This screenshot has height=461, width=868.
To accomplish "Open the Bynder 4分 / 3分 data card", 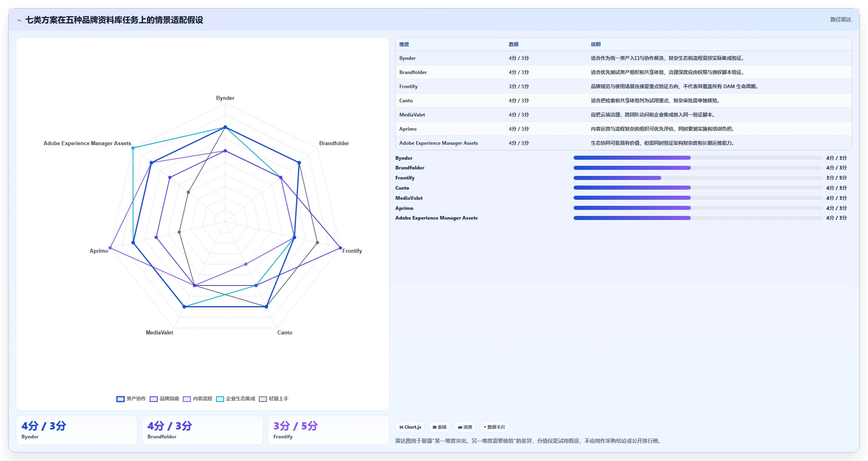I will [x=76, y=430].
